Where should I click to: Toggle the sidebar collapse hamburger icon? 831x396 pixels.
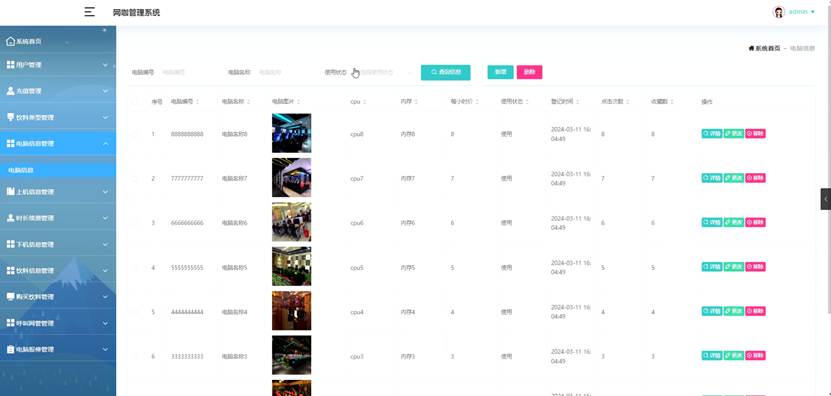pos(90,12)
